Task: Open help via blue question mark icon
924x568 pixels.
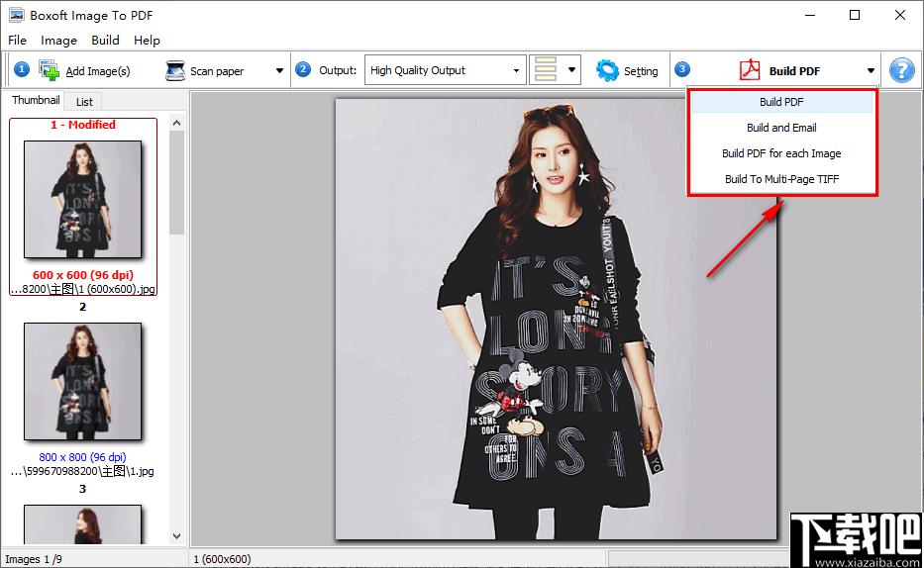Action: coord(901,70)
